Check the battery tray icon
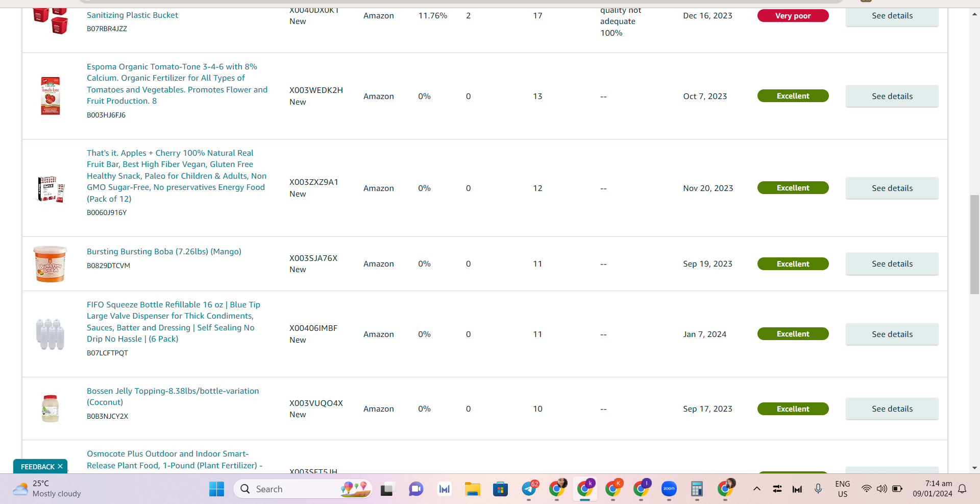The width and height of the screenshot is (980, 504). [x=897, y=489]
